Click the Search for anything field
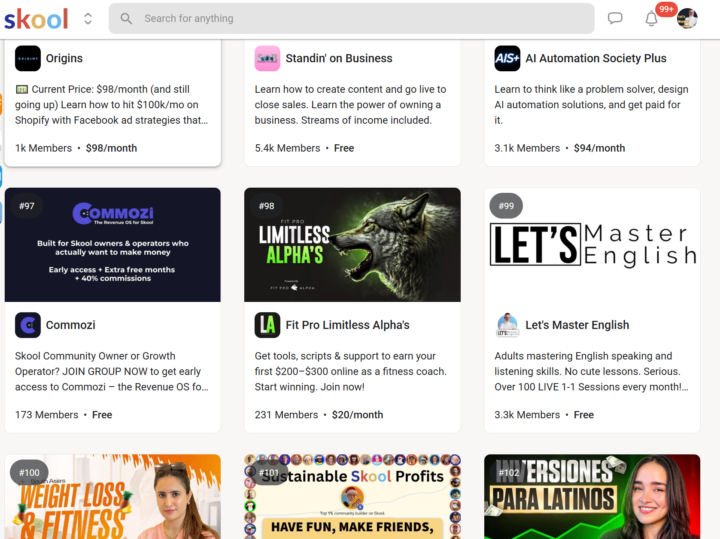Screen dimensions: 720x539 351,18
